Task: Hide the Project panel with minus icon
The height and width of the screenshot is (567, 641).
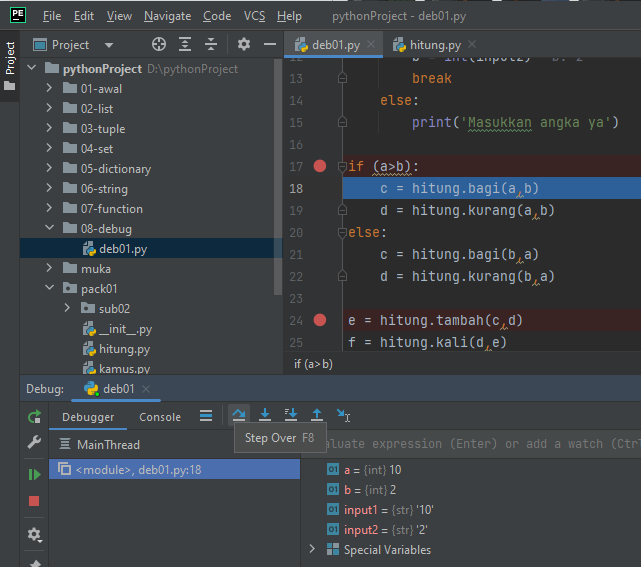Action: click(x=270, y=44)
